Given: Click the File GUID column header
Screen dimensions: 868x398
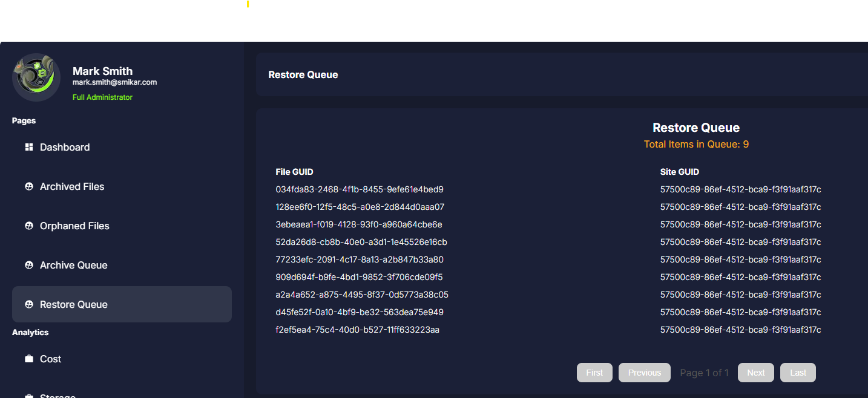Looking at the screenshot, I should click(294, 172).
